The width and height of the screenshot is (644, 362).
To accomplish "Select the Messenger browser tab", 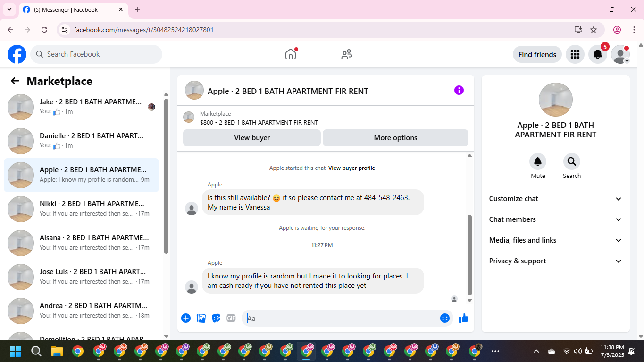I will point(73,9).
